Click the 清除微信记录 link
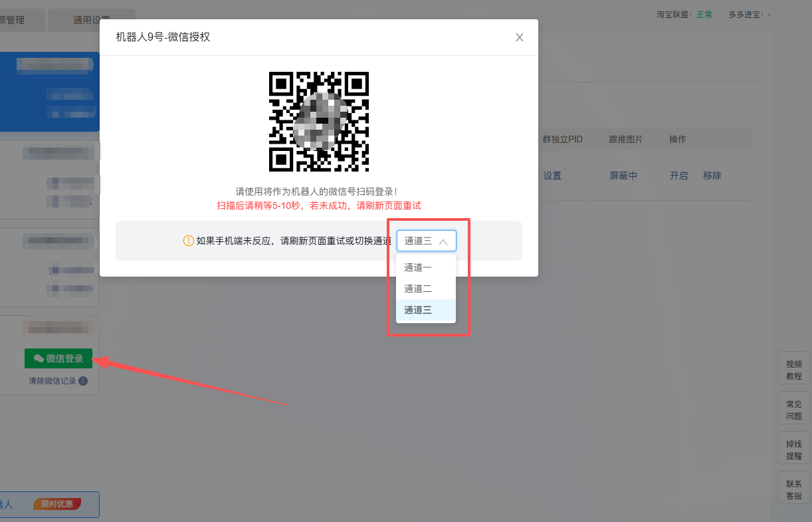The height and width of the screenshot is (522, 812). point(52,381)
